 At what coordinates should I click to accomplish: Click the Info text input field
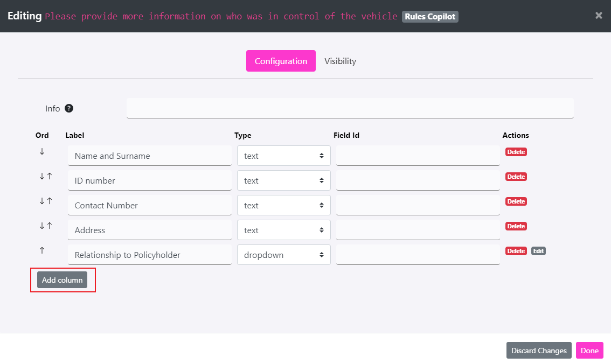[x=350, y=108]
